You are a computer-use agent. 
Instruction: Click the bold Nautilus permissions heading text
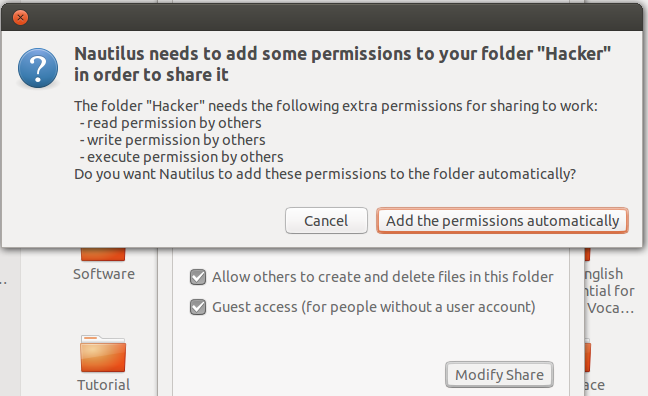pyautogui.click(x=343, y=64)
